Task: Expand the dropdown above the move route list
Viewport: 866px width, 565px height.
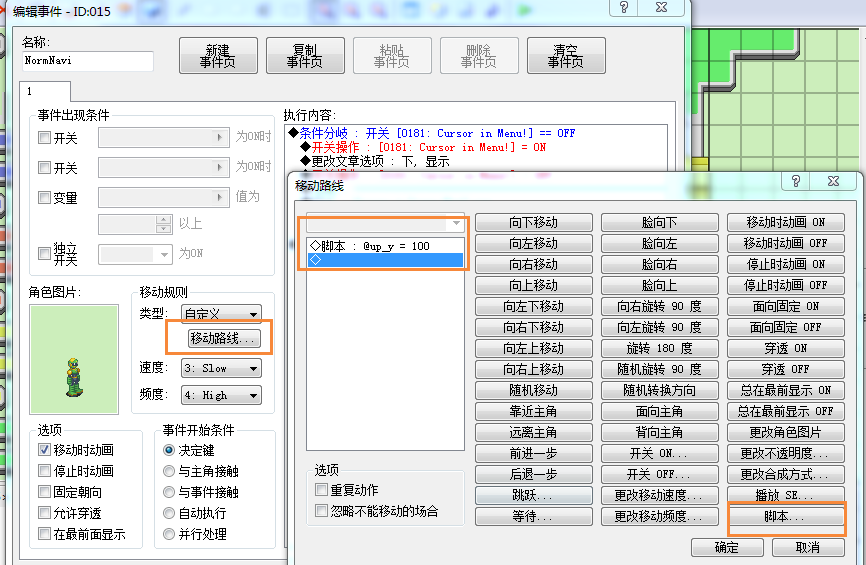Action: (x=385, y=223)
